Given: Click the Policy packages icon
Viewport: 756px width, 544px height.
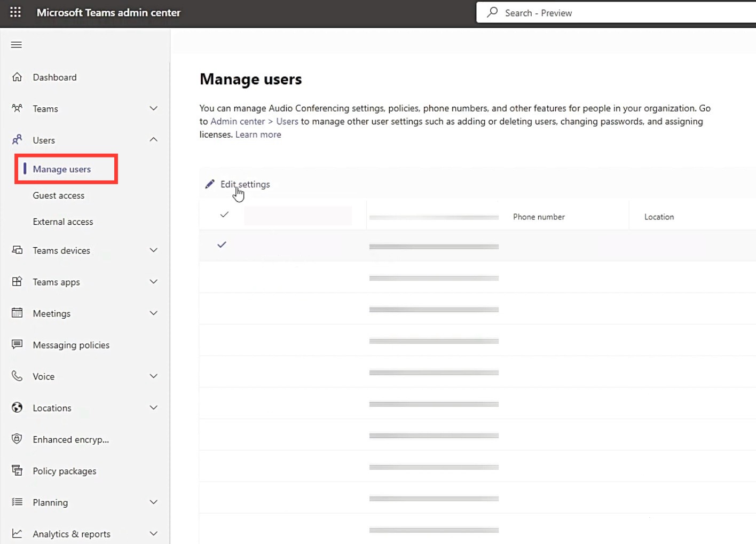Looking at the screenshot, I should click(17, 470).
